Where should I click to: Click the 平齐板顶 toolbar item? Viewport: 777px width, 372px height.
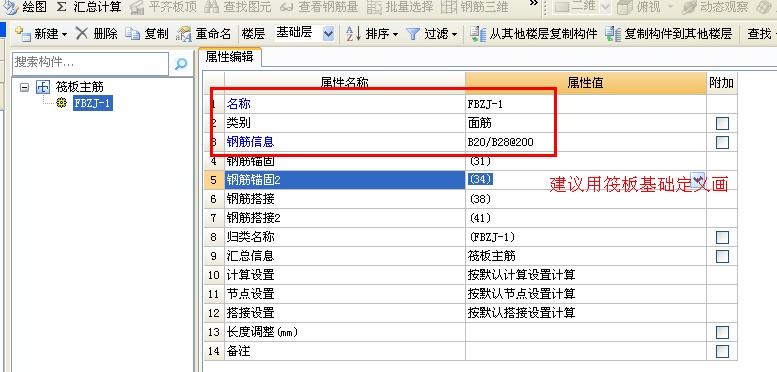pos(164,6)
